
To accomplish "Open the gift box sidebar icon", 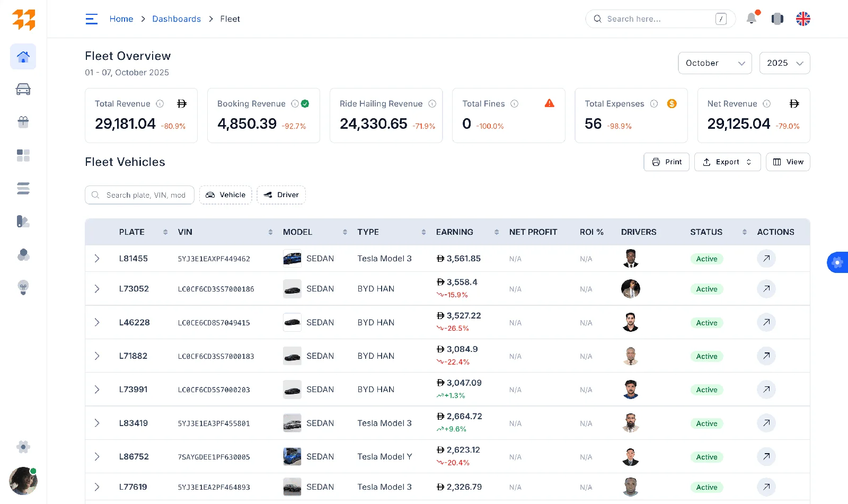I will [23, 122].
